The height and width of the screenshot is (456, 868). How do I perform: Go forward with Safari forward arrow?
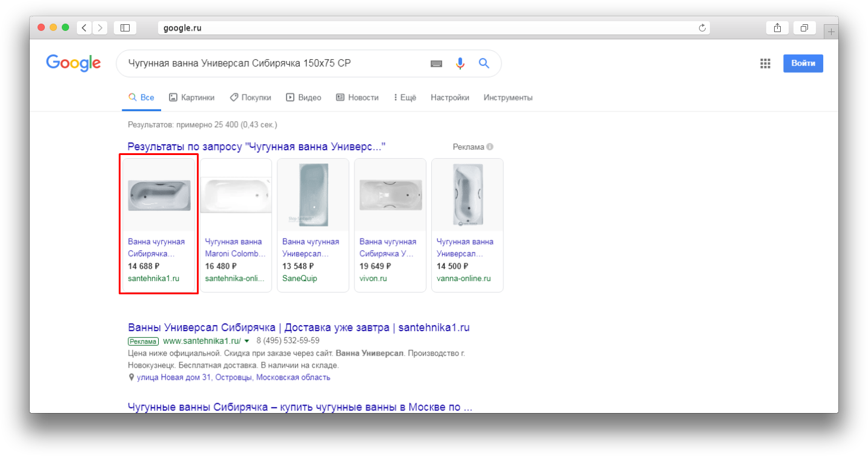pos(100,28)
